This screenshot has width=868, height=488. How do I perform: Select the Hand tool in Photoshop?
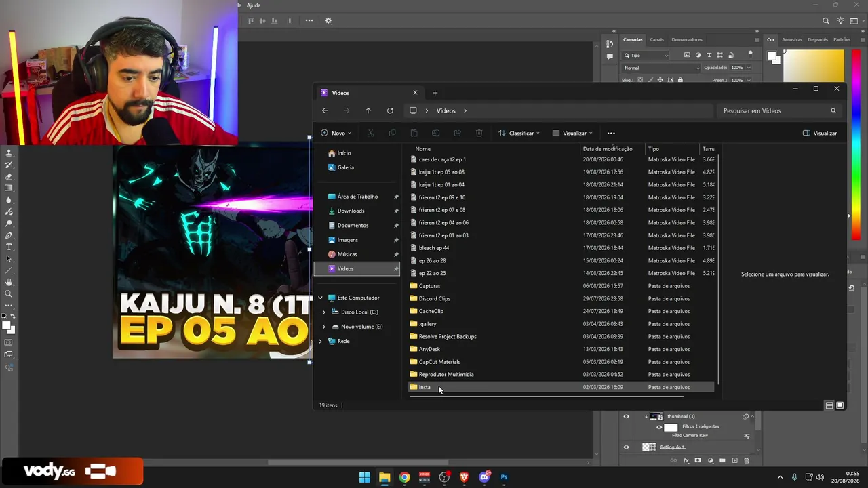9,282
